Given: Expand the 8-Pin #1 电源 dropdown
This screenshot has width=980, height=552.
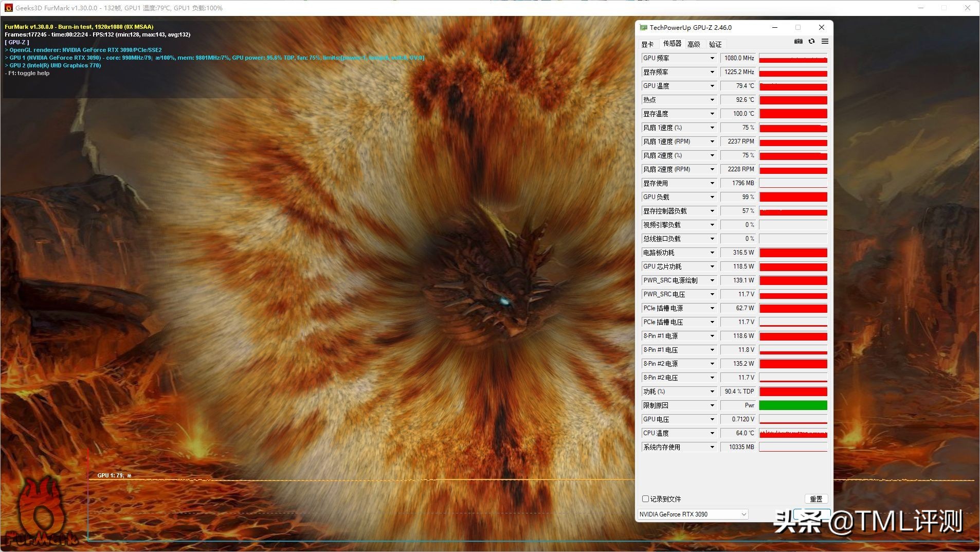Looking at the screenshot, I should click(712, 336).
